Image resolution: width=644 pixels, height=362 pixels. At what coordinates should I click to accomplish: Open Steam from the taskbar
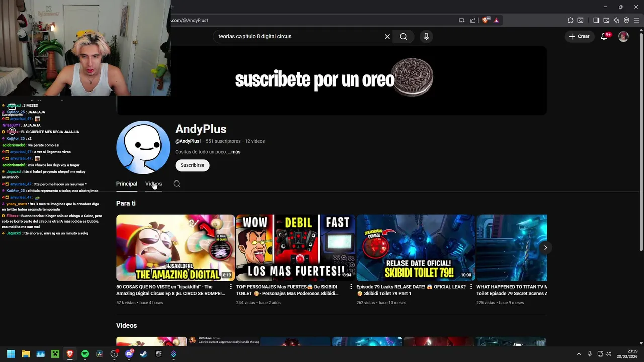pyautogui.click(x=143, y=354)
